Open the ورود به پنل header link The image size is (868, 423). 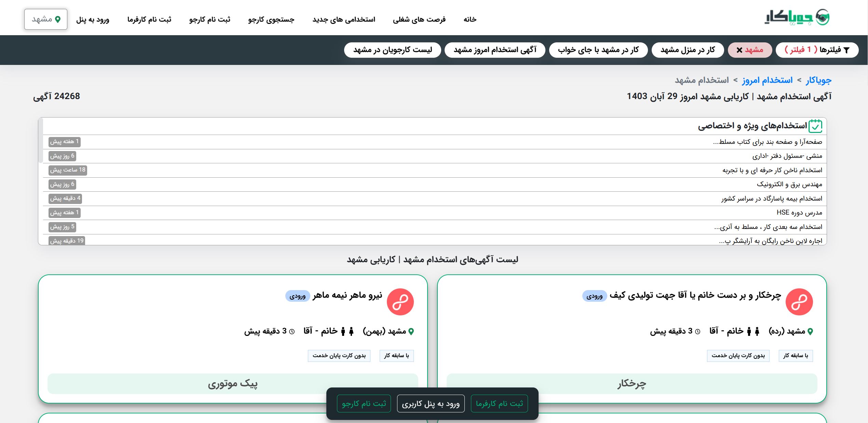[93, 19]
